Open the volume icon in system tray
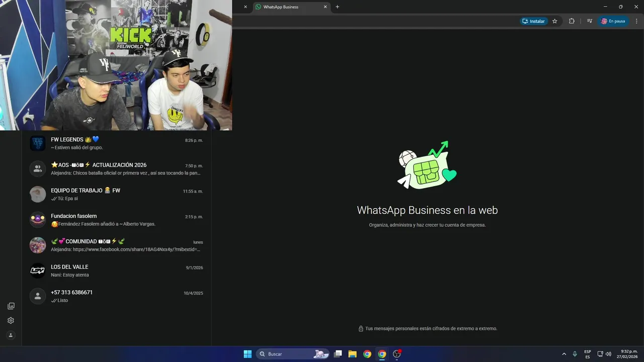Viewport: 644px width, 362px height. coord(608,354)
